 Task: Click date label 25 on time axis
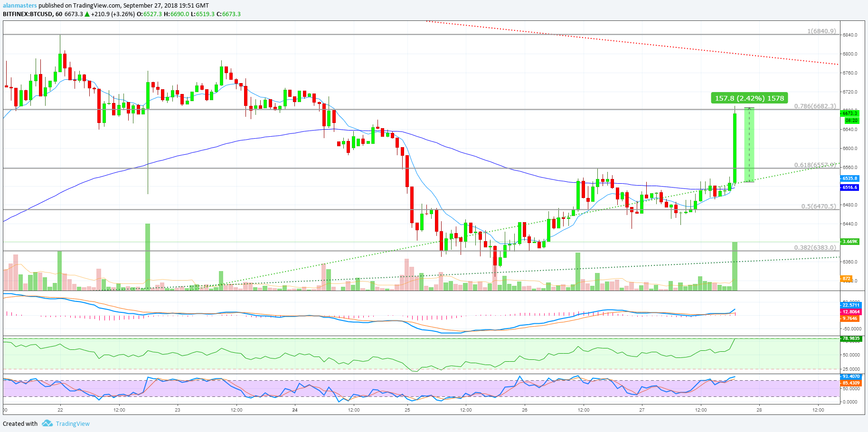(x=407, y=410)
